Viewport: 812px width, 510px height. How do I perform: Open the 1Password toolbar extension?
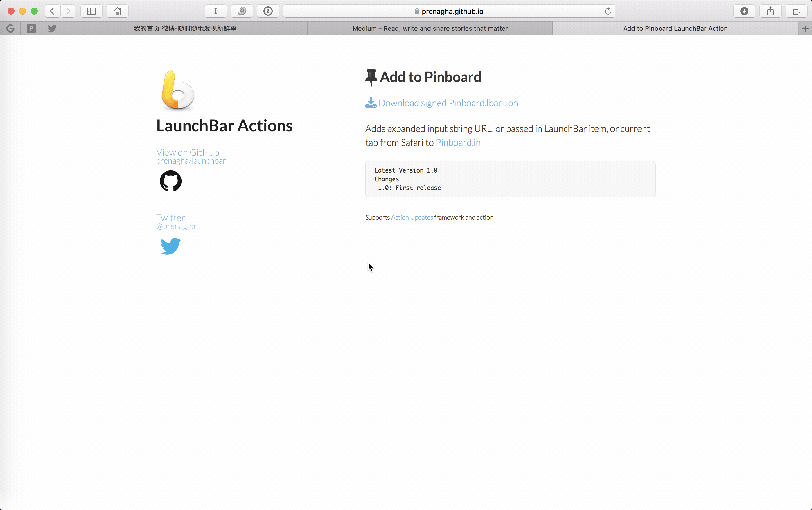pyautogui.click(x=268, y=11)
